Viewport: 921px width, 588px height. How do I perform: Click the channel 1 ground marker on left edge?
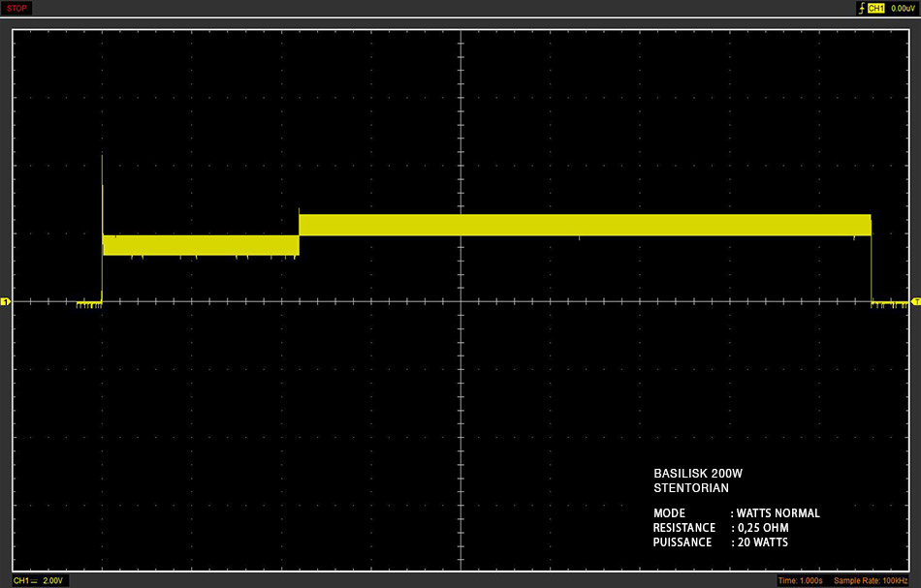pos(5,301)
